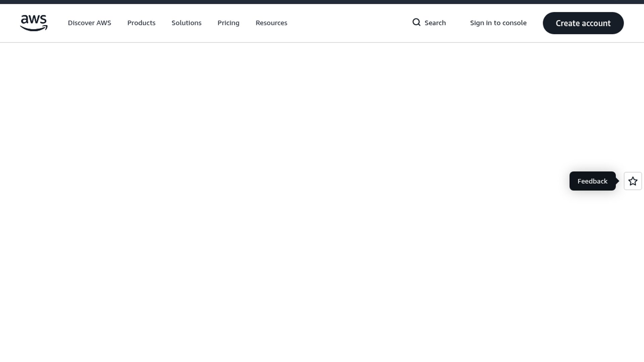The image size is (644, 362).
Task: Click the magnifying glass search icon
Action: (x=416, y=22)
